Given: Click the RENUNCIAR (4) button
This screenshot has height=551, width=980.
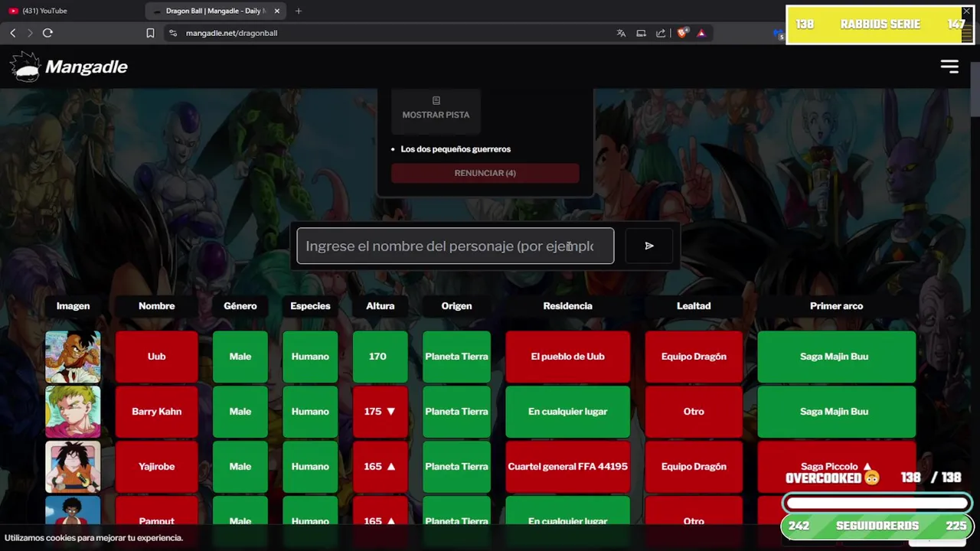Looking at the screenshot, I should point(485,173).
